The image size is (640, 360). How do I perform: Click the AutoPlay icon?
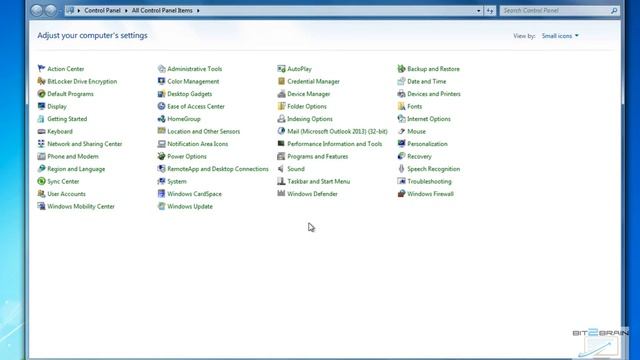281,69
